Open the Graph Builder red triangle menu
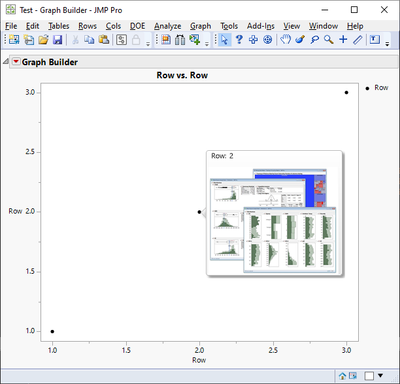Image resolution: width=400 pixels, height=384 pixels. (16, 62)
